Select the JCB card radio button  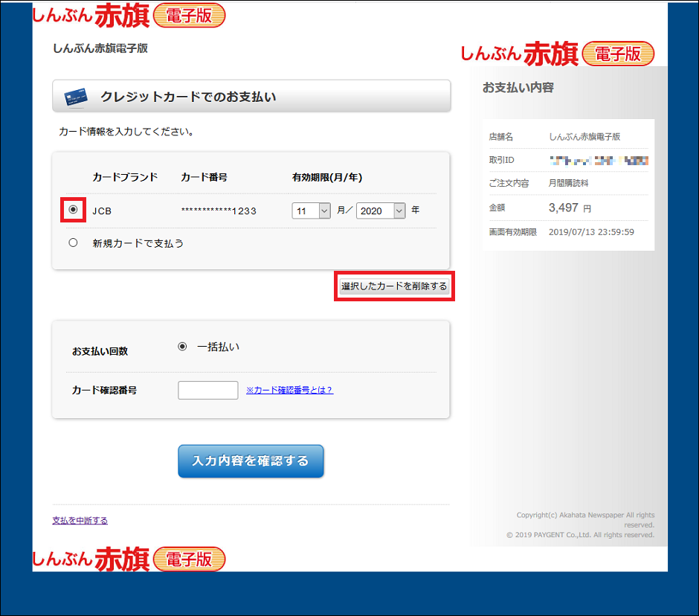click(73, 211)
